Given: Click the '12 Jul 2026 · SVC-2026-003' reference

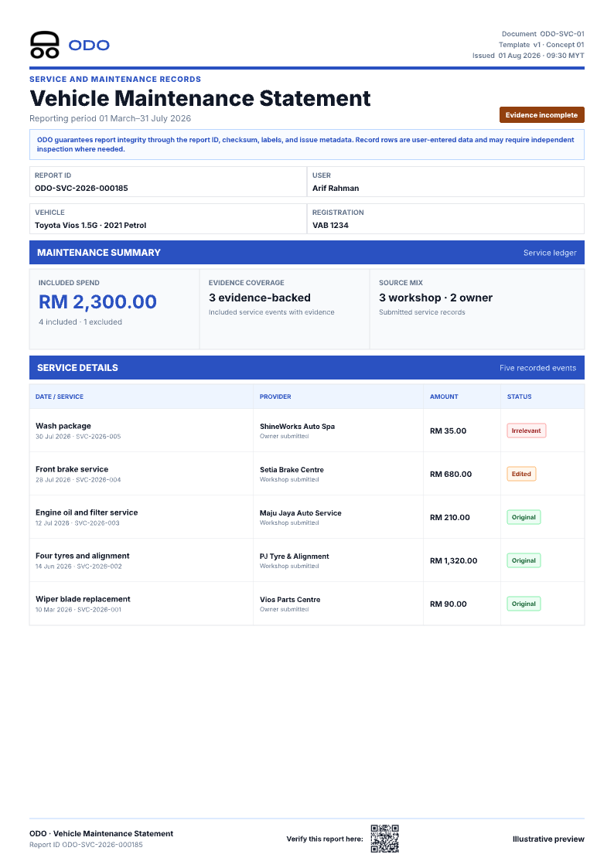Looking at the screenshot, I should click(77, 523).
